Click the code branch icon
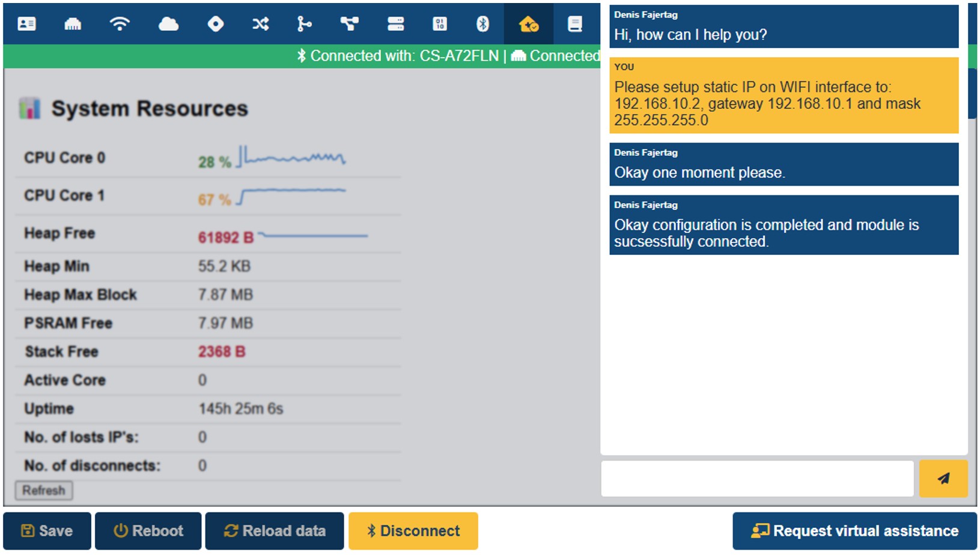The image size is (980, 555). point(304,24)
